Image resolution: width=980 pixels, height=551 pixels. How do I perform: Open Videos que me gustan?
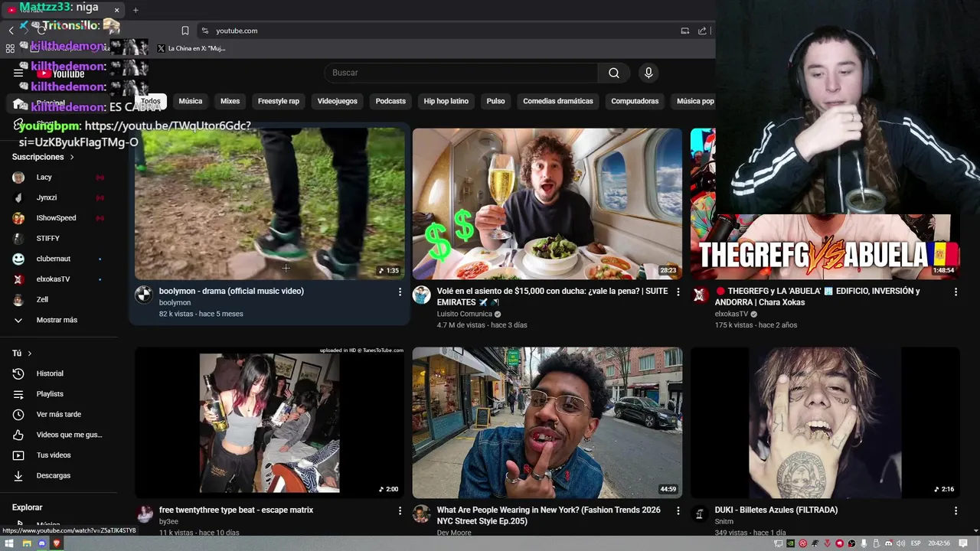coord(58,435)
